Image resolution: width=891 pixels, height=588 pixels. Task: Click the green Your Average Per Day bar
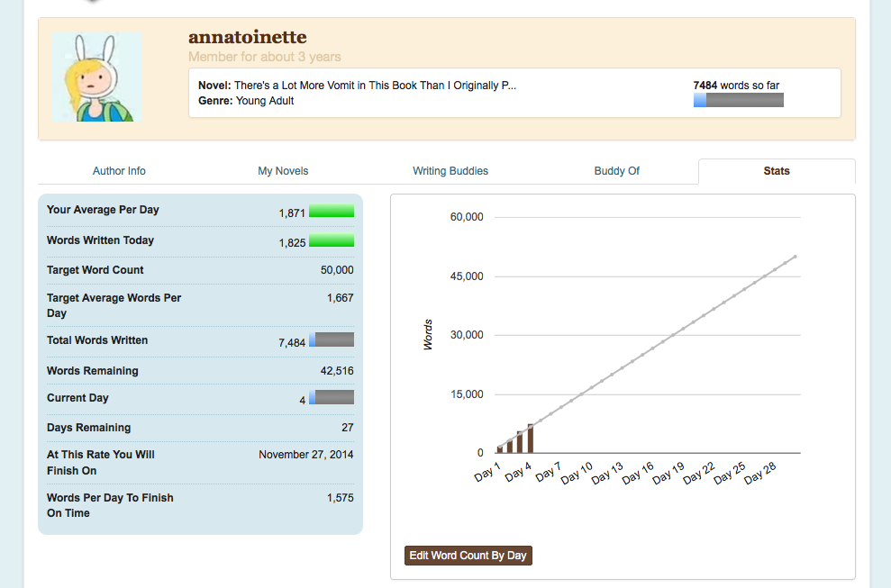pyautogui.click(x=331, y=211)
